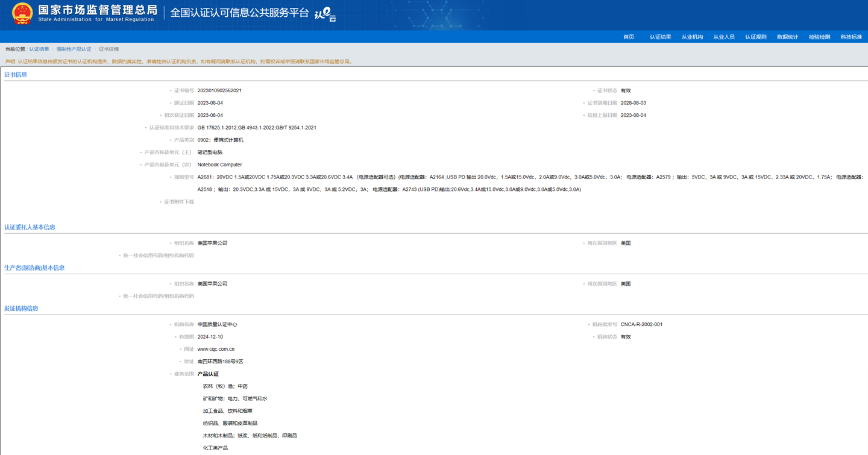Click the specification line starting with A2681

pos(530,177)
